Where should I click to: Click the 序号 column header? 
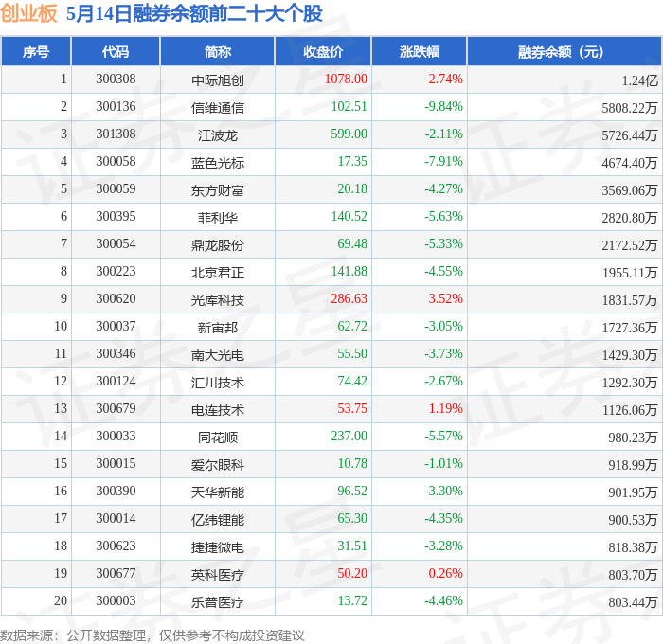[36, 51]
